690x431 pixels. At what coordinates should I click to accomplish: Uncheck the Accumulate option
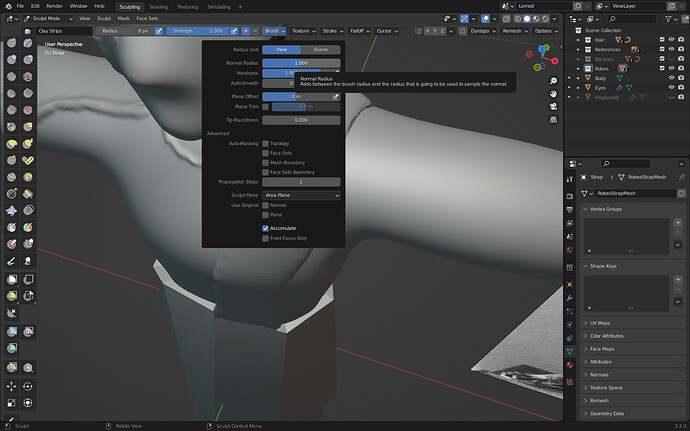click(265, 228)
